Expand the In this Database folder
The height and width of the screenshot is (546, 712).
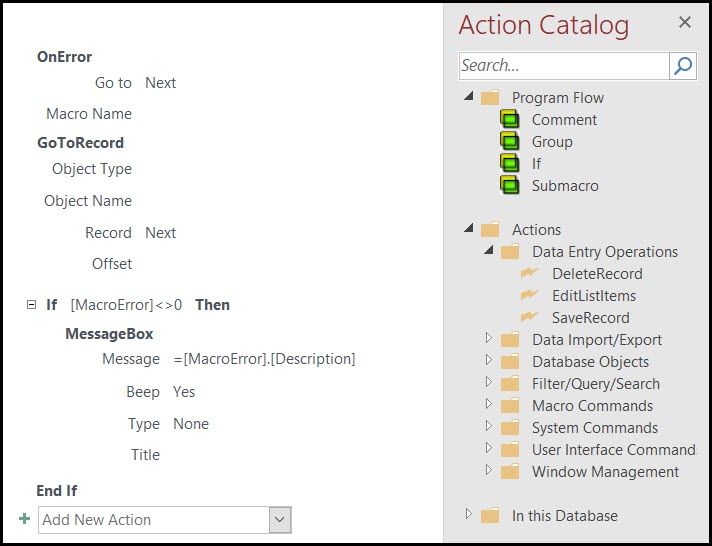click(469, 514)
